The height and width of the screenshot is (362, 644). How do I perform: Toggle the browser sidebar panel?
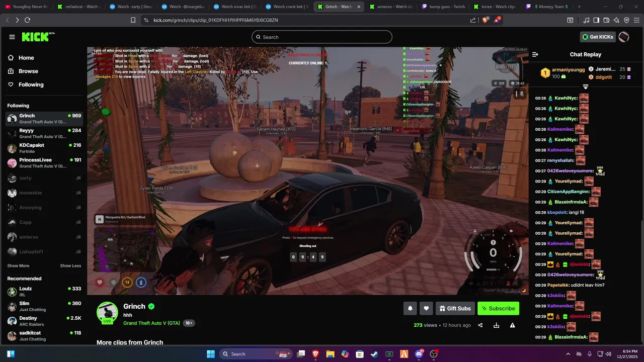(x=596, y=20)
